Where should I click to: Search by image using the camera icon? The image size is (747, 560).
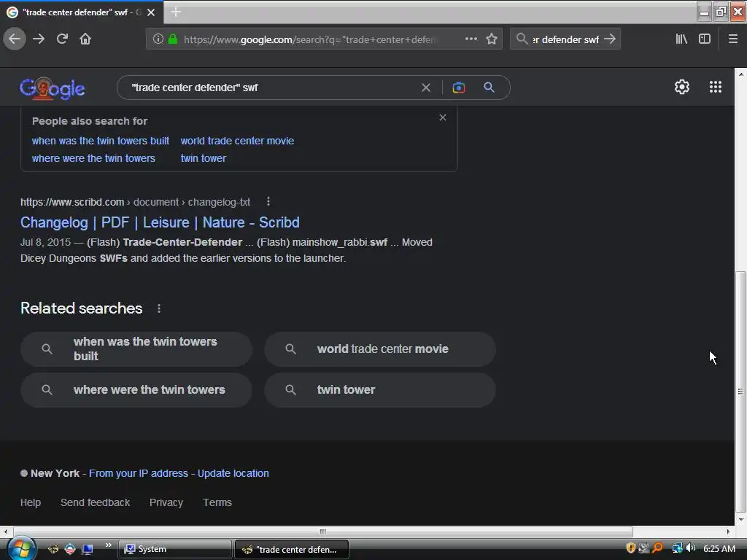click(x=459, y=87)
